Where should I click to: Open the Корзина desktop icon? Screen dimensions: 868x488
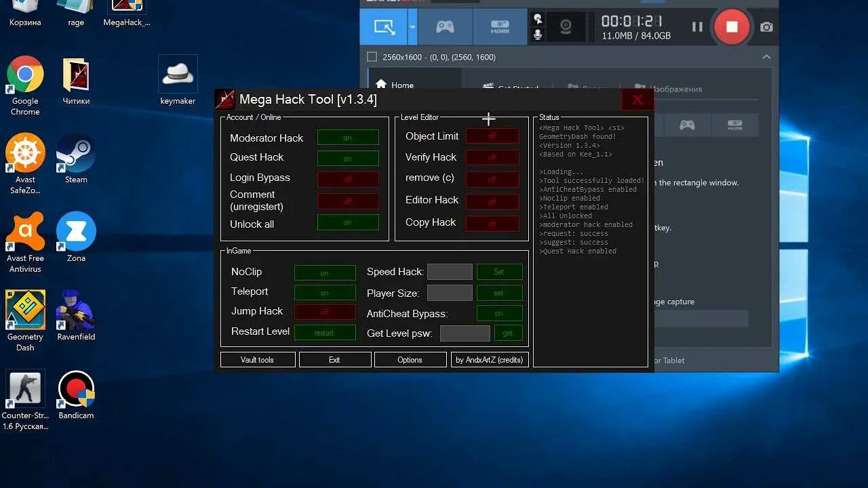(25, 14)
